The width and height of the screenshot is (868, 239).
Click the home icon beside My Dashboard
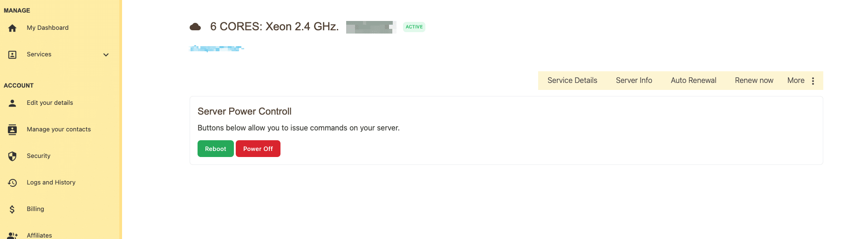(13, 28)
